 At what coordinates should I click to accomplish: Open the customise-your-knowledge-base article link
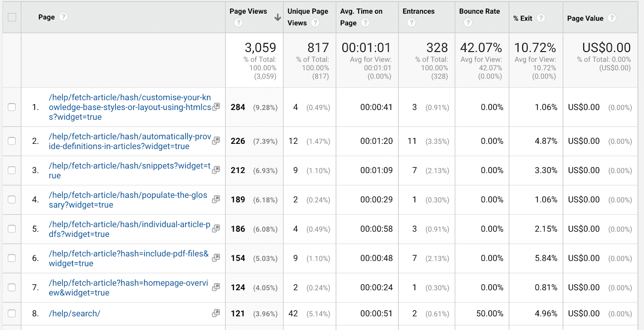(130, 107)
